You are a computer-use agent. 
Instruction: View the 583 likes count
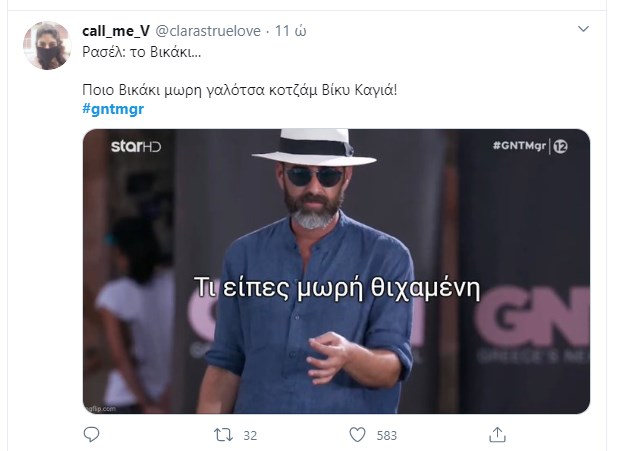(387, 435)
